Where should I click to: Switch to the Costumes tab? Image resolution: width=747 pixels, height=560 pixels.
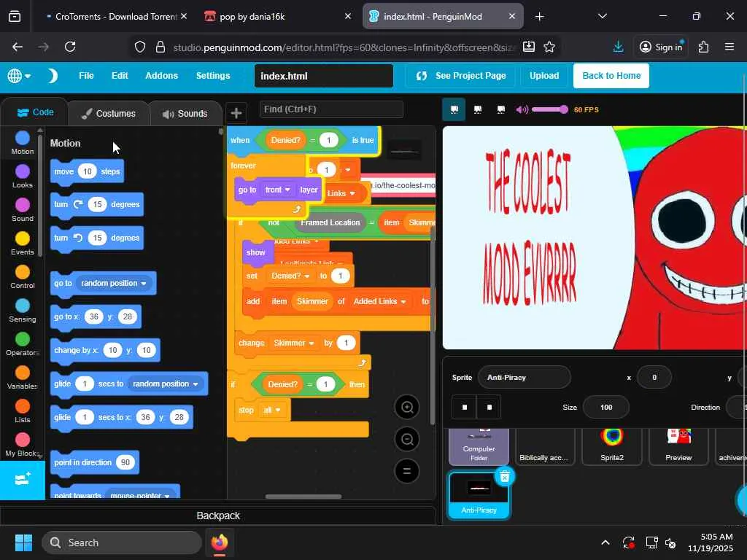pyautogui.click(x=109, y=113)
